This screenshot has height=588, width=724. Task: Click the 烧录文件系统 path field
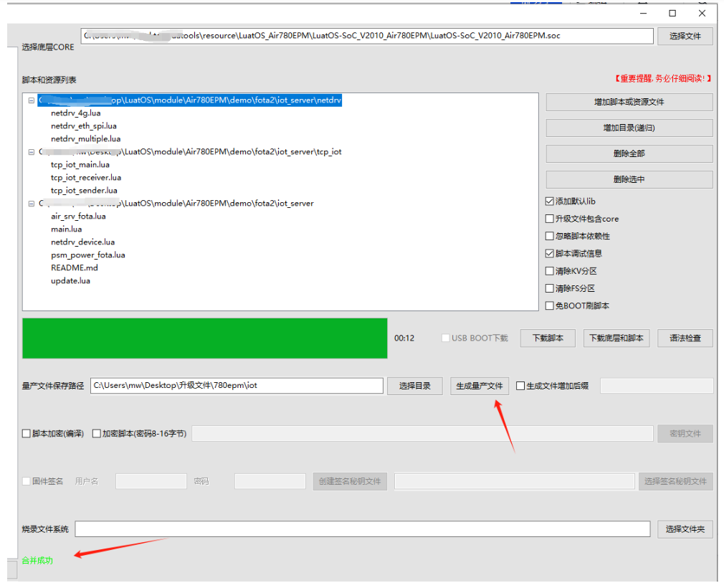(363, 529)
